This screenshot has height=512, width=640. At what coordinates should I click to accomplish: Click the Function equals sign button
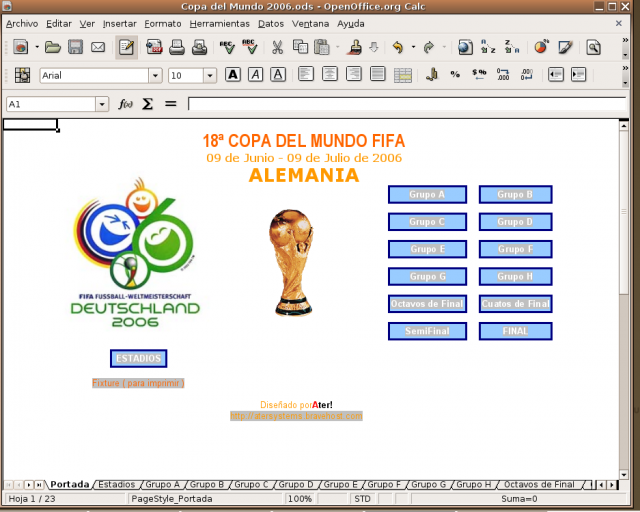171,104
